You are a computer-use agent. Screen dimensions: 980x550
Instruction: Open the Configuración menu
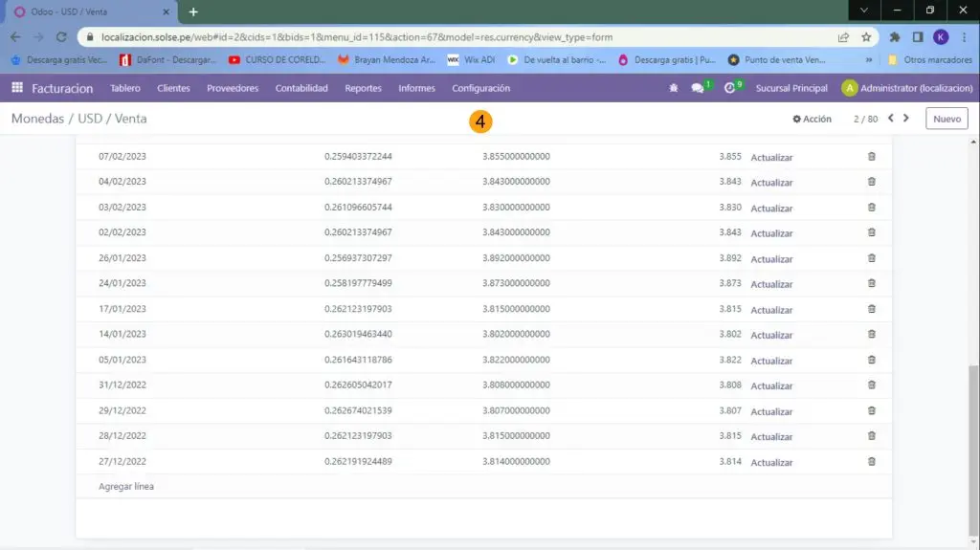coord(480,88)
